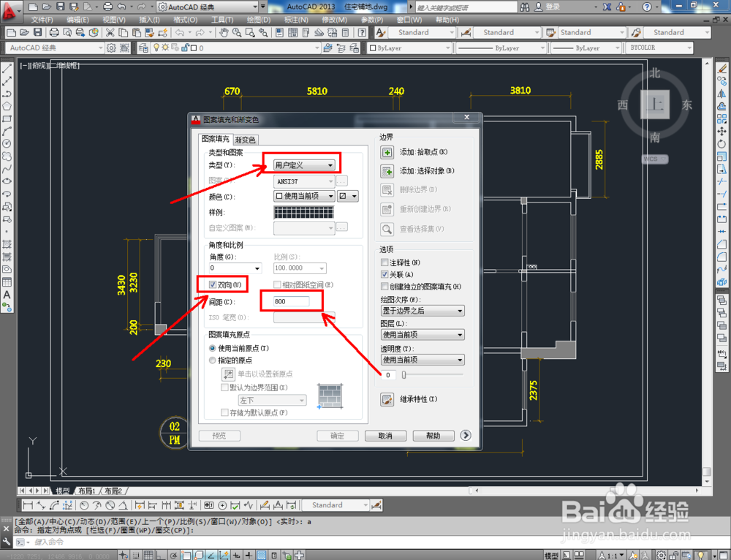Image resolution: width=731 pixels, height=560 pixels.
Task: Open the AutoCAD 经典 workspace dropdown in title bar
Action: (208, 7)
